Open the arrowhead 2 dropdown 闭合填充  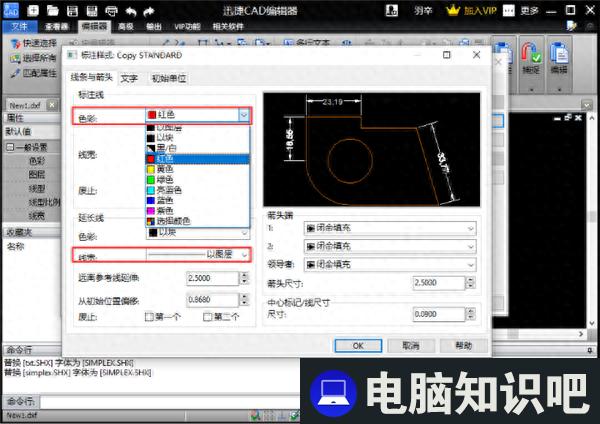pos(390,246)
